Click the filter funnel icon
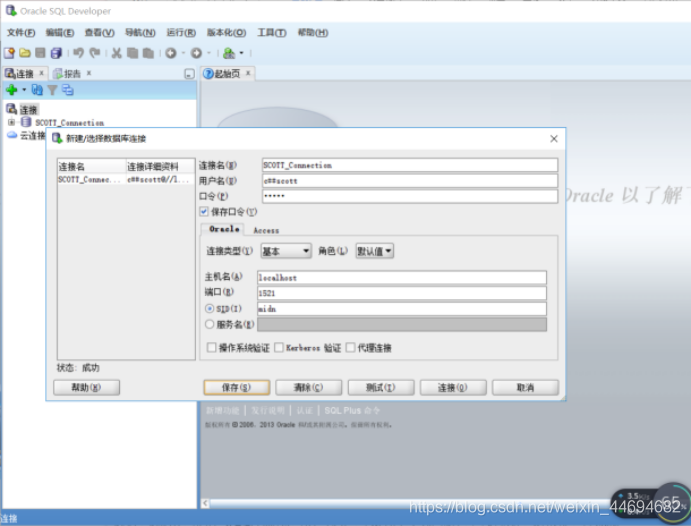This screenshot has height=526, width=691. (52, 90)
